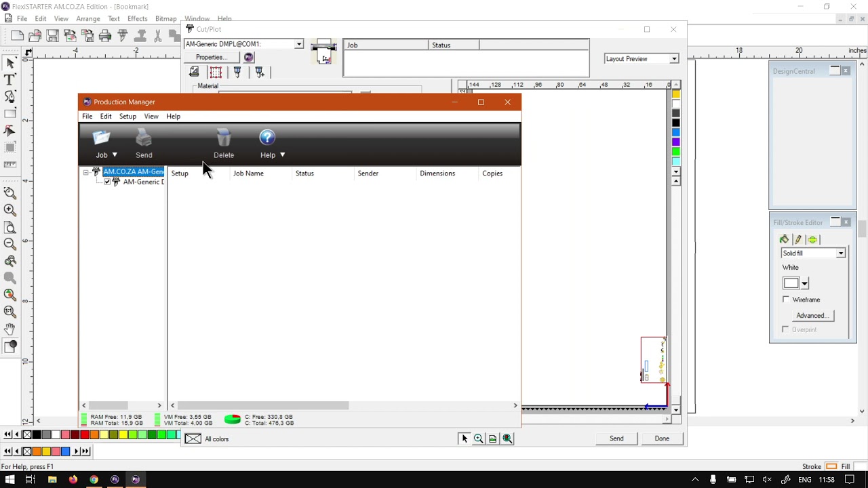Open the Layout Preview dropdown
Image resolution: width=868 pixels, height=488 pixels.
coord(673,59)
